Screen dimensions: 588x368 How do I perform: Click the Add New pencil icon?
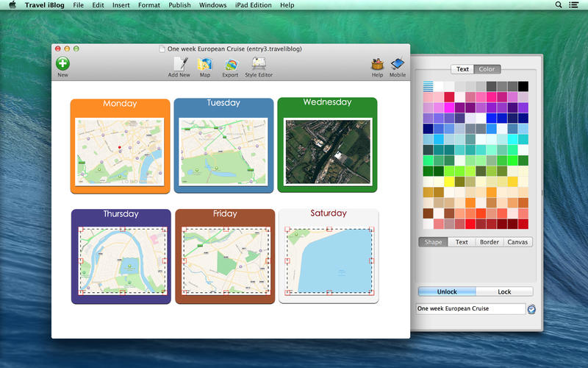pos(180,64)
